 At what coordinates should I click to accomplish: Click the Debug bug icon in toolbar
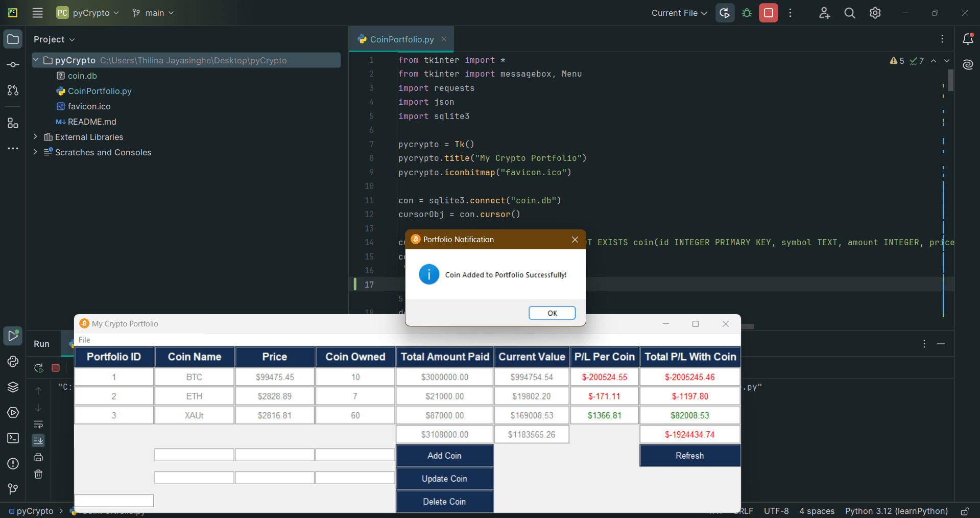747,13
